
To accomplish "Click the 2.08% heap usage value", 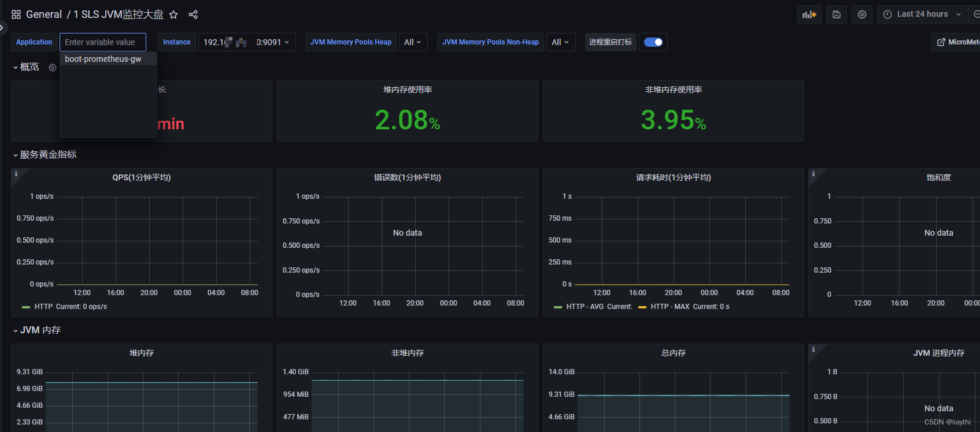I will point(408,120).
